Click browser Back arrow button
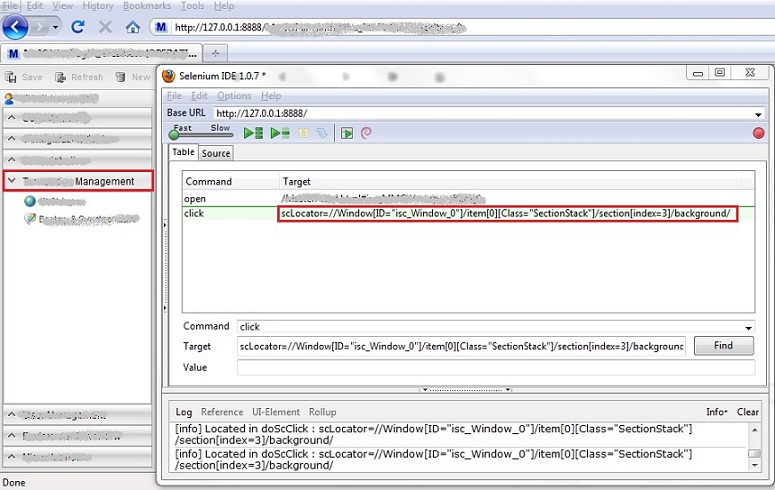775x490 pixels. pos(15,27)
